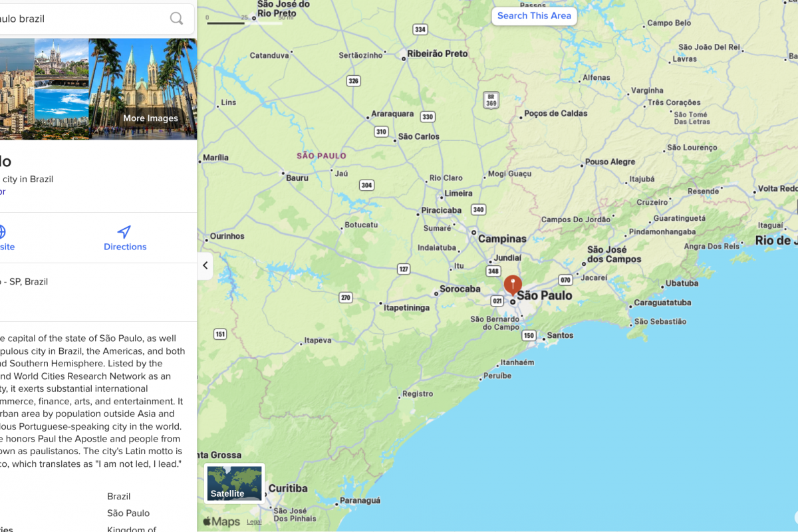Screen dimensions: 798x532
Task: Open the Legal link
Action: [254, 522]
